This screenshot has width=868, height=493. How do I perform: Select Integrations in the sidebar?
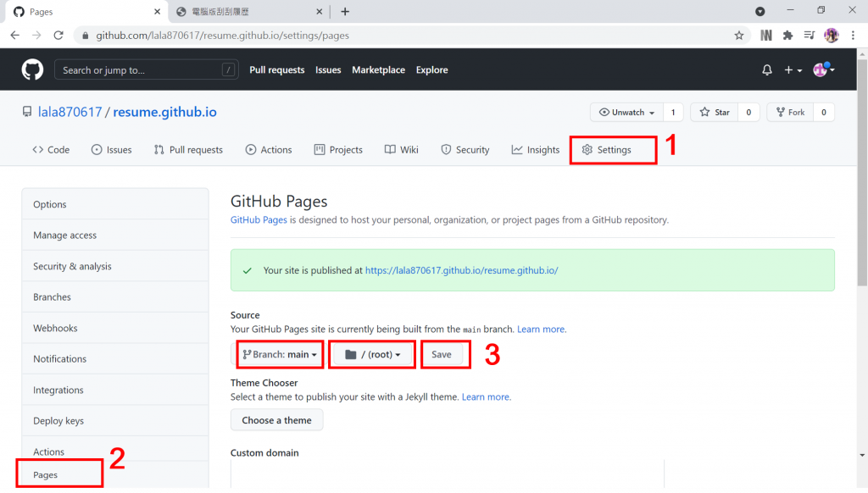pos(115,391)
